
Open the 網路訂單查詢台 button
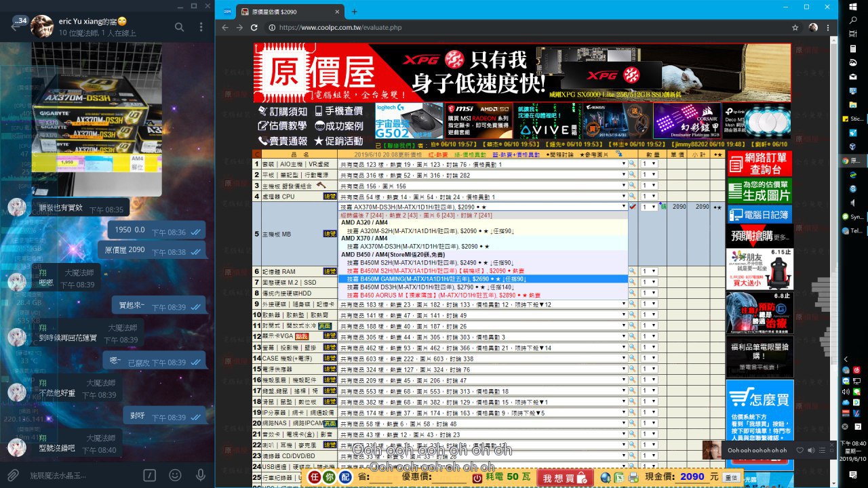click(759, 163)
